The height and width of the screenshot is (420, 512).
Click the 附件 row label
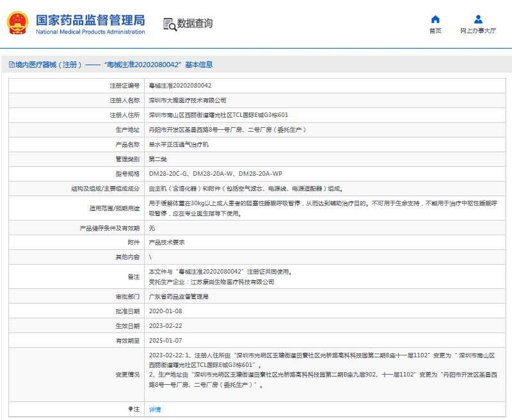[134, 242]
